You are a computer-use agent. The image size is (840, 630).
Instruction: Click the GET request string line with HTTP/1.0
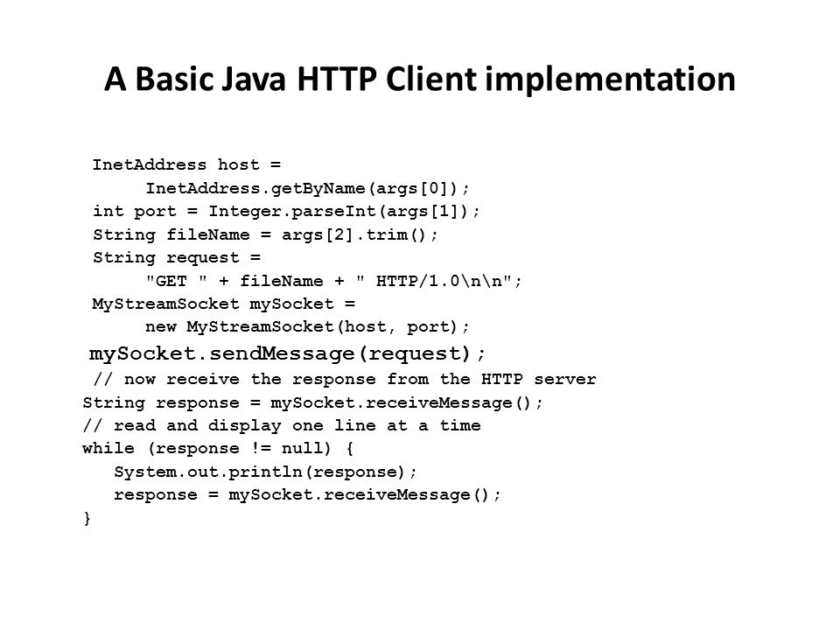click(x=333, y=281)
